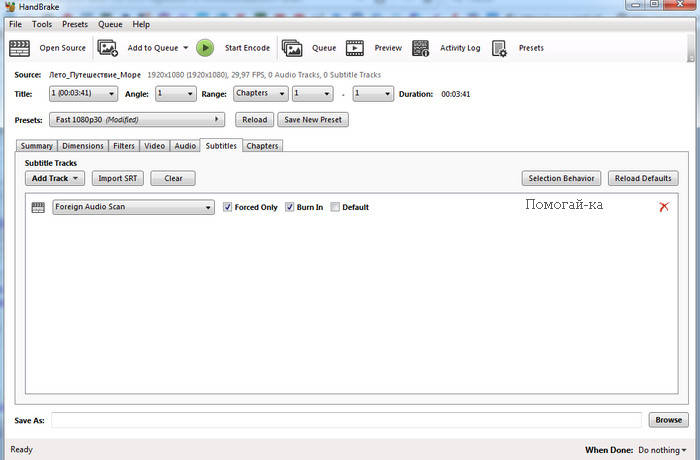Remove subtitle track with red X

pos(664,207)
